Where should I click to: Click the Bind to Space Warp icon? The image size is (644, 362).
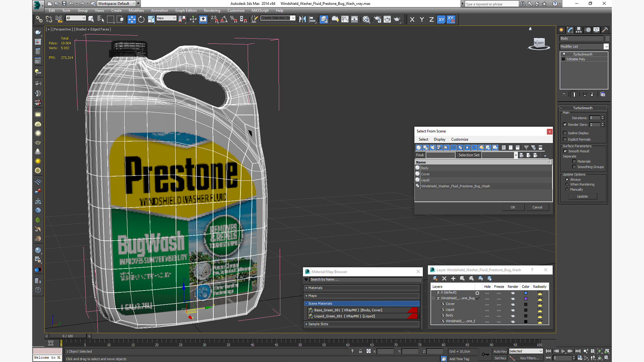click(59, 19)
